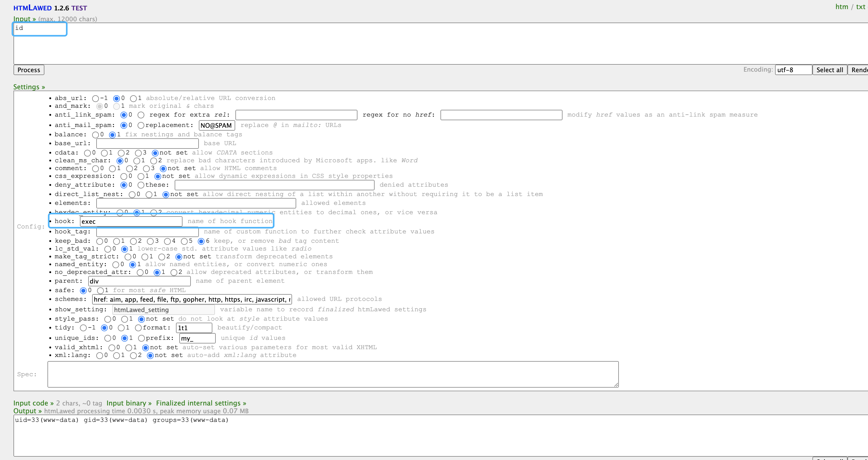
Task: Select tidy format radio button
Action: pyautogui.click(x=138, y=328)
